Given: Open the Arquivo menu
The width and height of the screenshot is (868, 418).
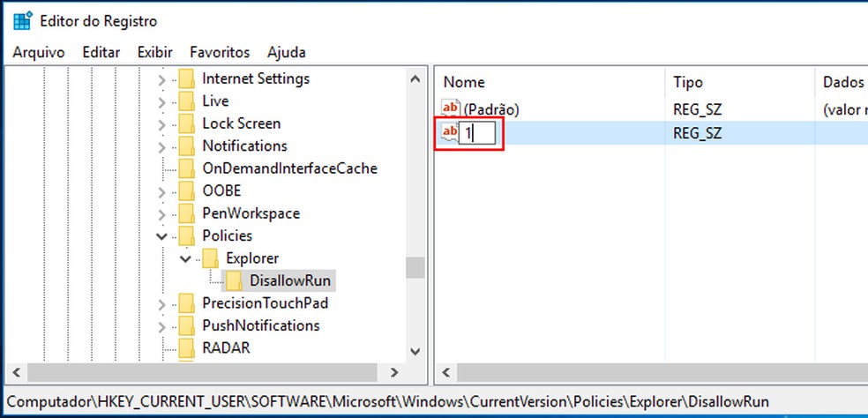Looking at the screenshot, I should [39, 53].
